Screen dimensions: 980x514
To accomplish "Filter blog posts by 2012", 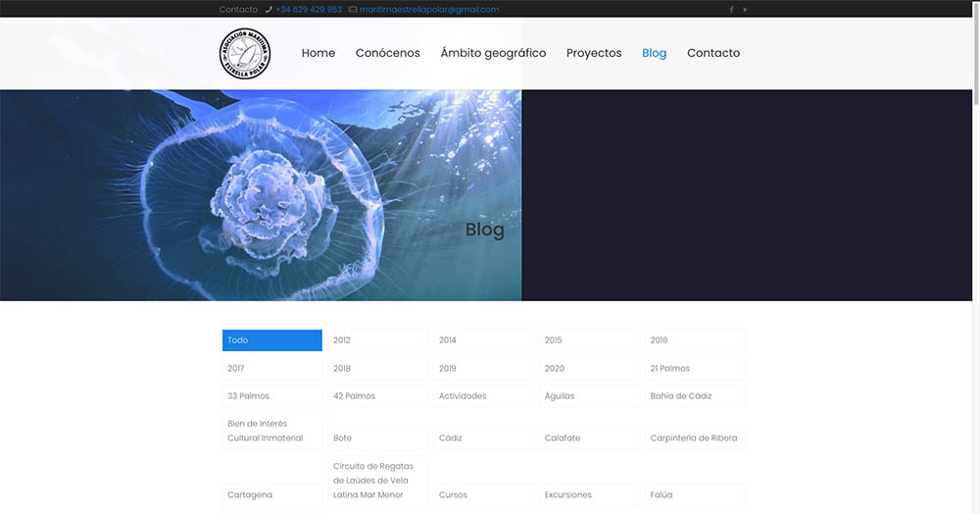I will [377, 340].
